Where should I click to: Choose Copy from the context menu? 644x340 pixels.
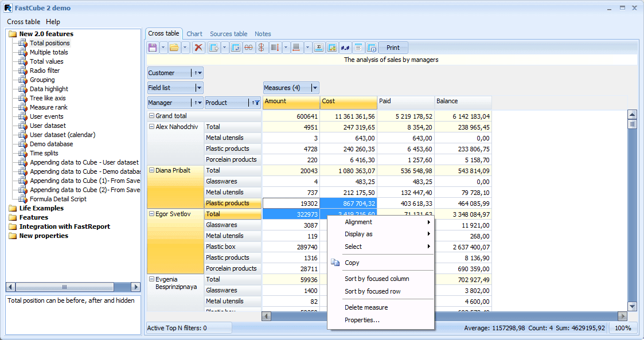(x=381, y=263)
